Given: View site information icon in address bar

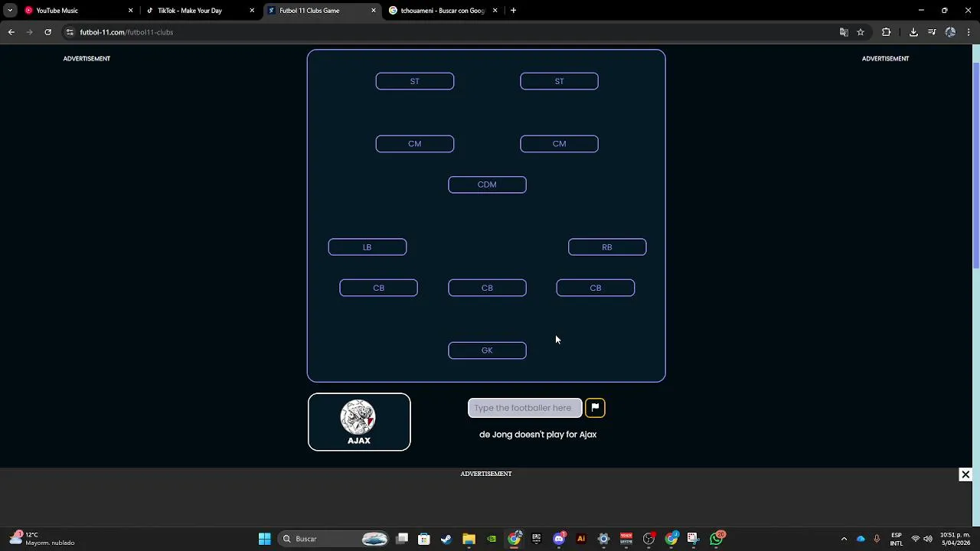Looking at the screenshot, I should tap(70, 32).
